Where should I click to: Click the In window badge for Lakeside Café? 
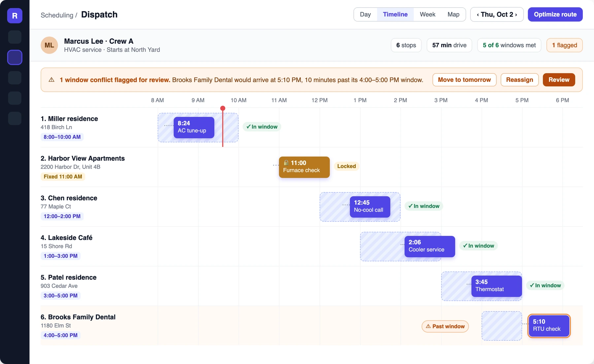click(x=478, y=246)
